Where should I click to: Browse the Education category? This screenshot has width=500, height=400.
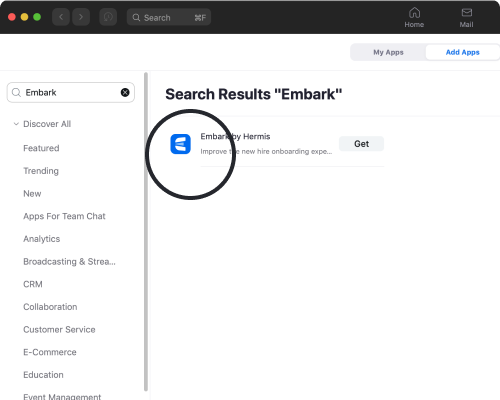[43, 375]
